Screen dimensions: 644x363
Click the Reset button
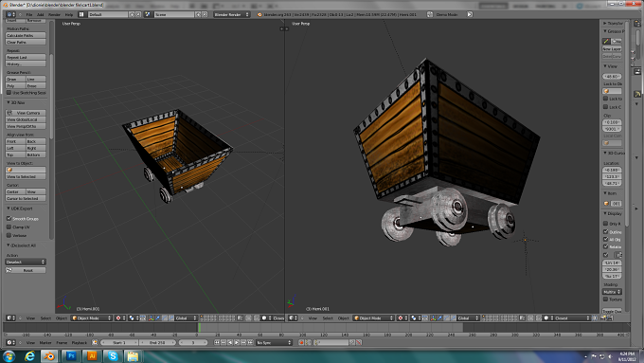(26, 270)
